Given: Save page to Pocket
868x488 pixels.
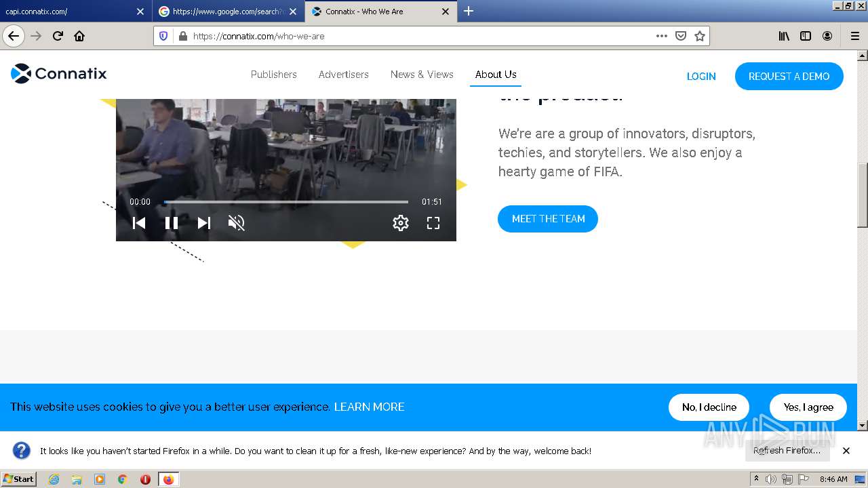Looking at the screenshot, I should [681, 36].
